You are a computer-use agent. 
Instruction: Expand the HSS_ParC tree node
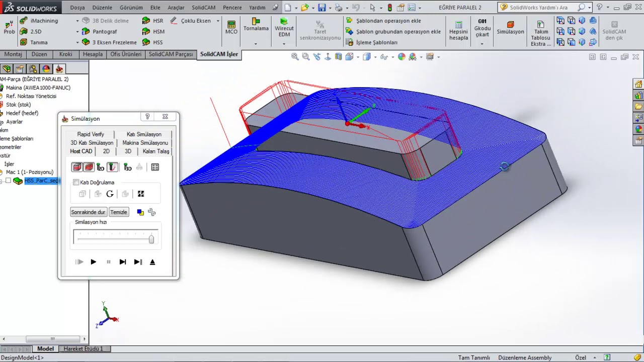tap(2, 181)
